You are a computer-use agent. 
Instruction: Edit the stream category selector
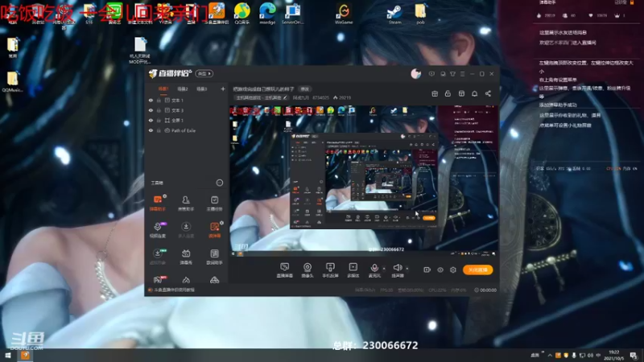(x=262, y=97)
